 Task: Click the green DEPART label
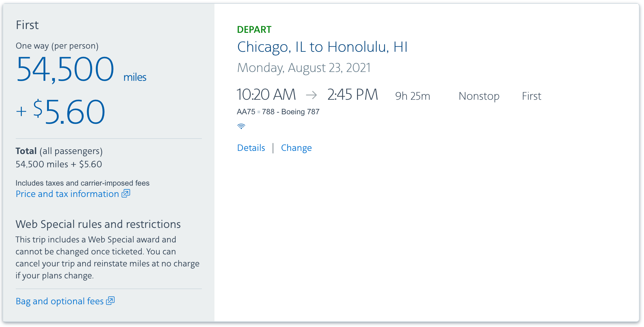pos(254,30)
